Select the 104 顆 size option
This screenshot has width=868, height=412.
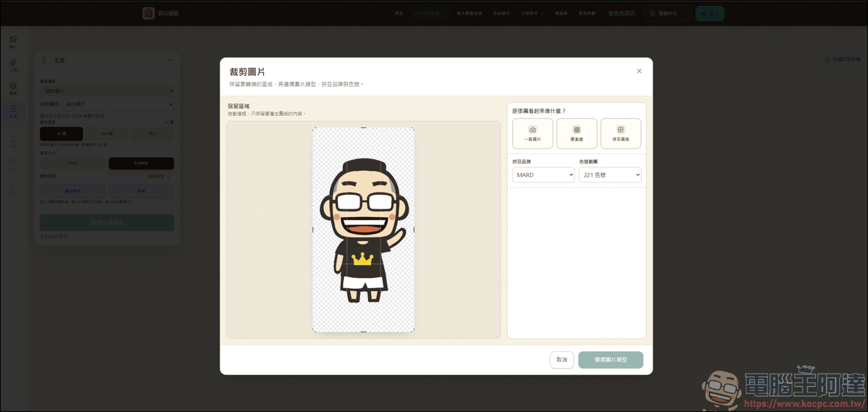[x=107, y=133]
